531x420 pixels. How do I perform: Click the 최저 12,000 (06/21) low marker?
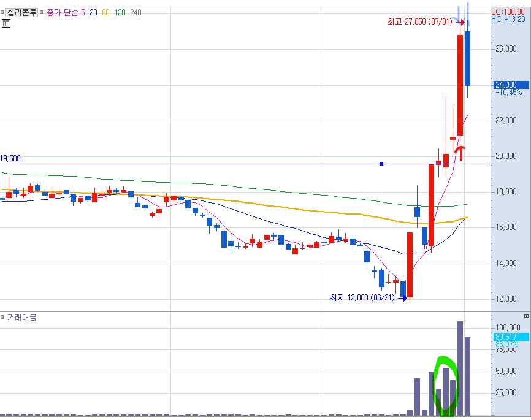coord(362,298)
